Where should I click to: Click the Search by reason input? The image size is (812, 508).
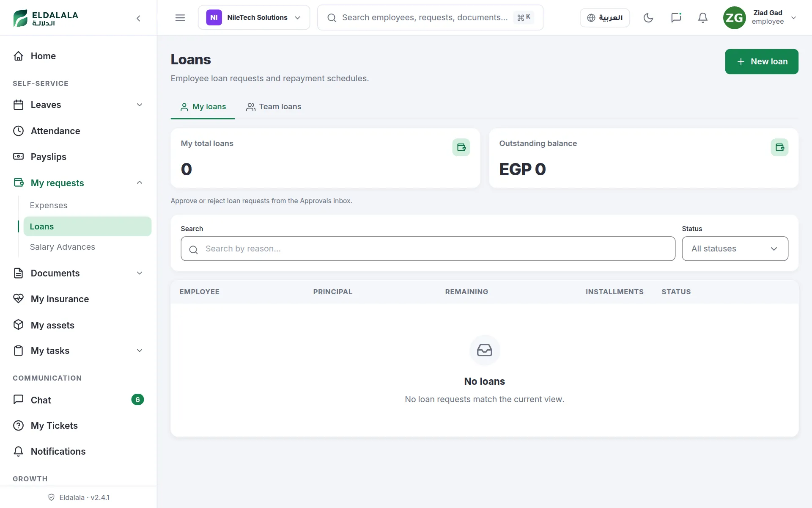428,248
